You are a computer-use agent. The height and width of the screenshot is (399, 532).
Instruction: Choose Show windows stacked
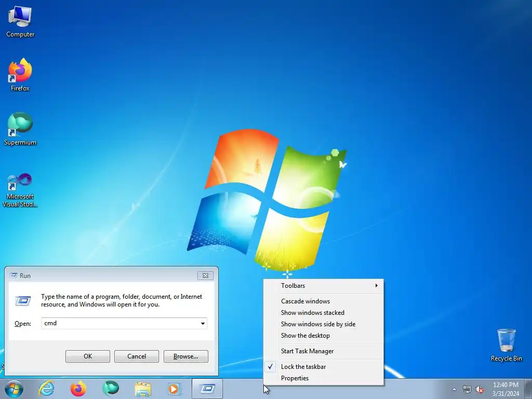click(324, 313)
